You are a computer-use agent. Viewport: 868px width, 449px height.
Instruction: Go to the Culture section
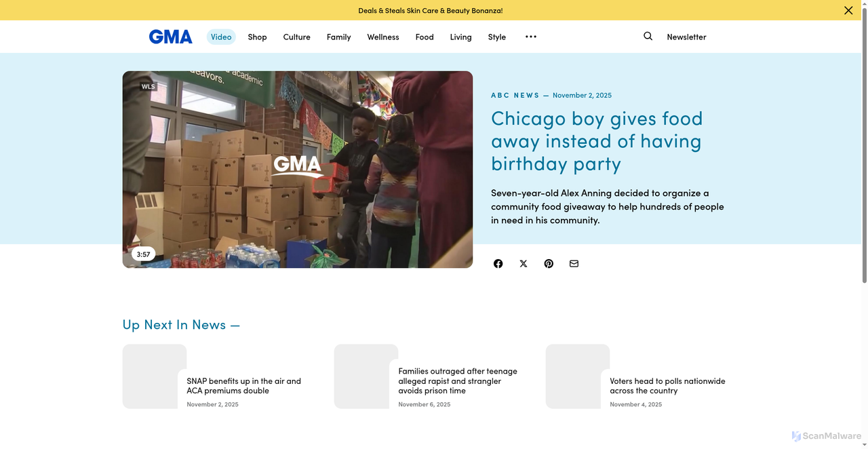[x=296, y=37]
